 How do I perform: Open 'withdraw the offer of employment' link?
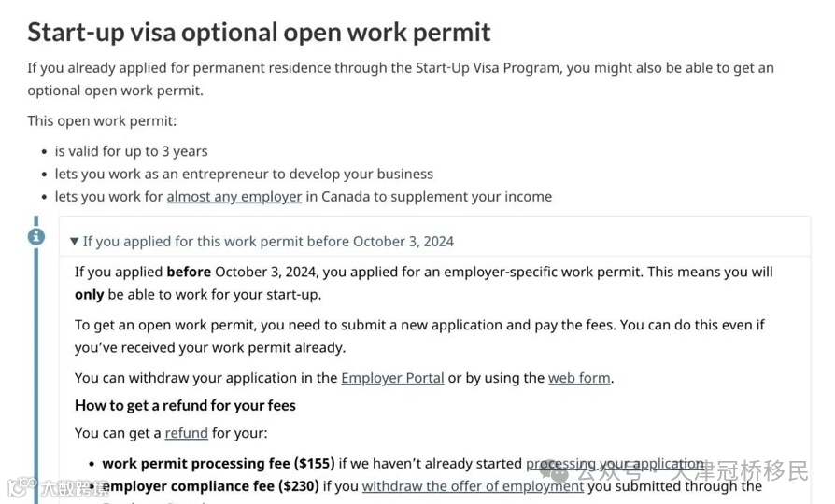[x=473, y=486]
